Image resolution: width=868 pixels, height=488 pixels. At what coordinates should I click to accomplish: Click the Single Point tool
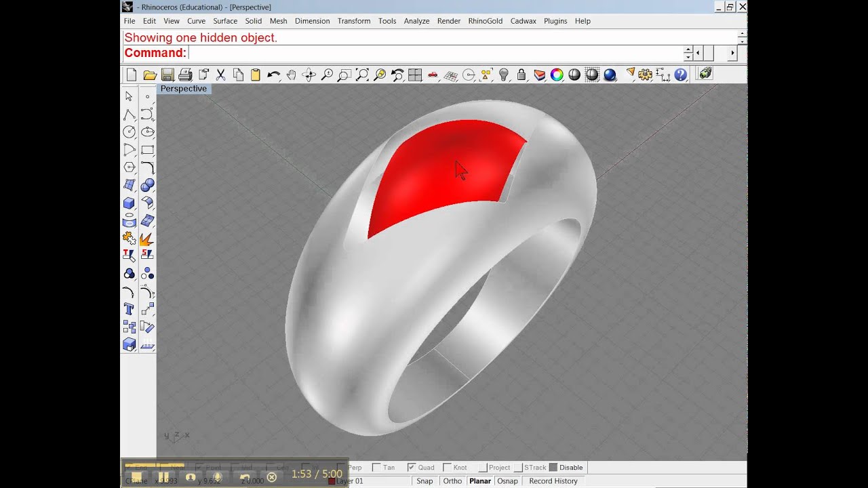(x=147, y=96)
